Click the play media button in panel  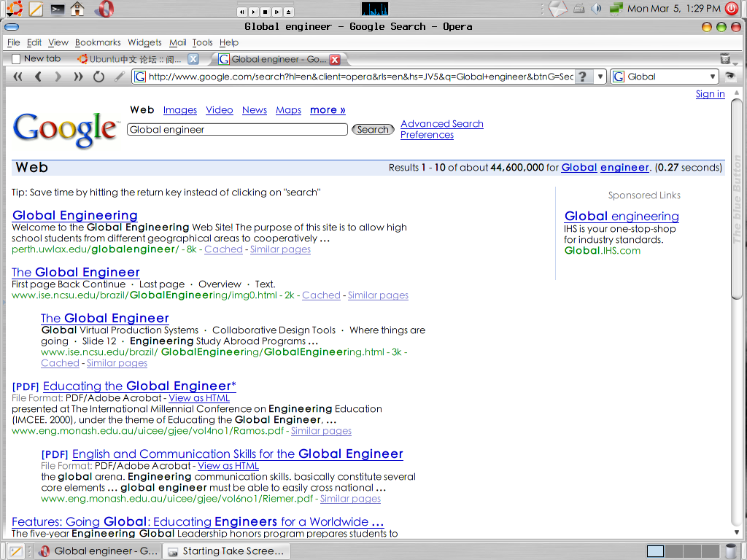click(x=254, y=12)
